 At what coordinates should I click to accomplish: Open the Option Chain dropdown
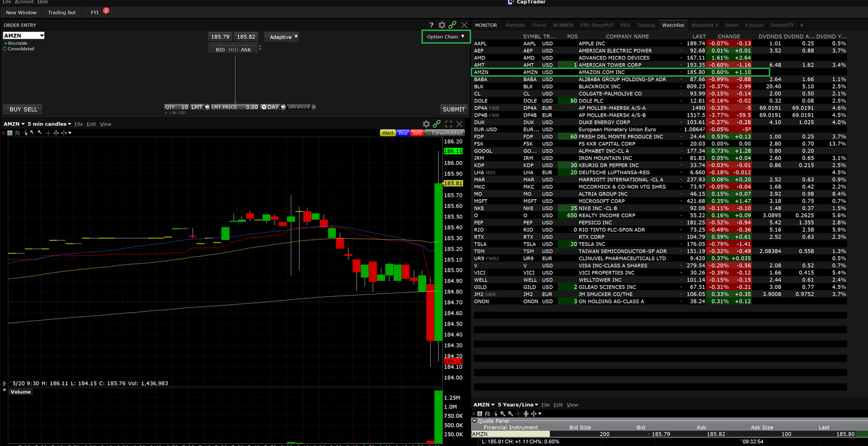coord(445,37)
